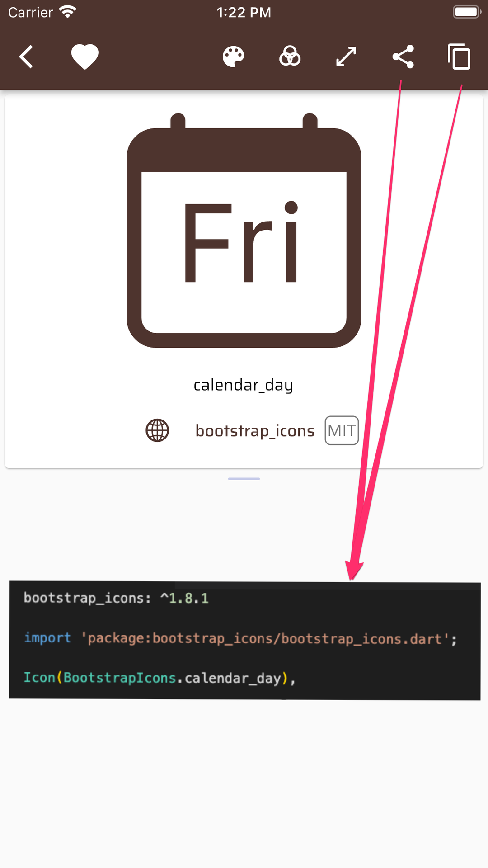Tap the panel drag handle divider
Viewport: 488px width, 868px height.
pos(244,478)
